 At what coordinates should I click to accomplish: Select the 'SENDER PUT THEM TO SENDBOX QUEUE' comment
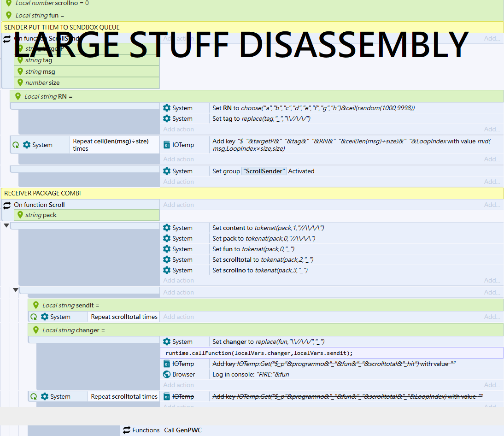click(x=252, y=27)
